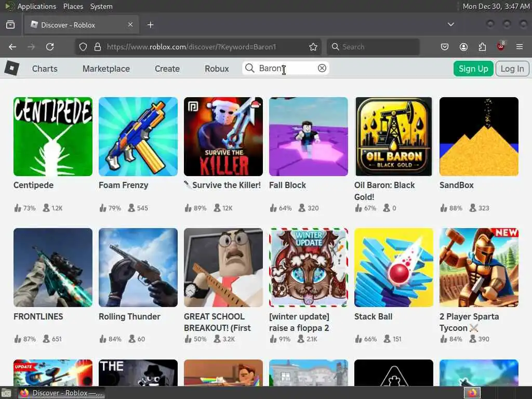532x399 pixels.
Task: Open the extensions puzzle icon
Action: 482,47
